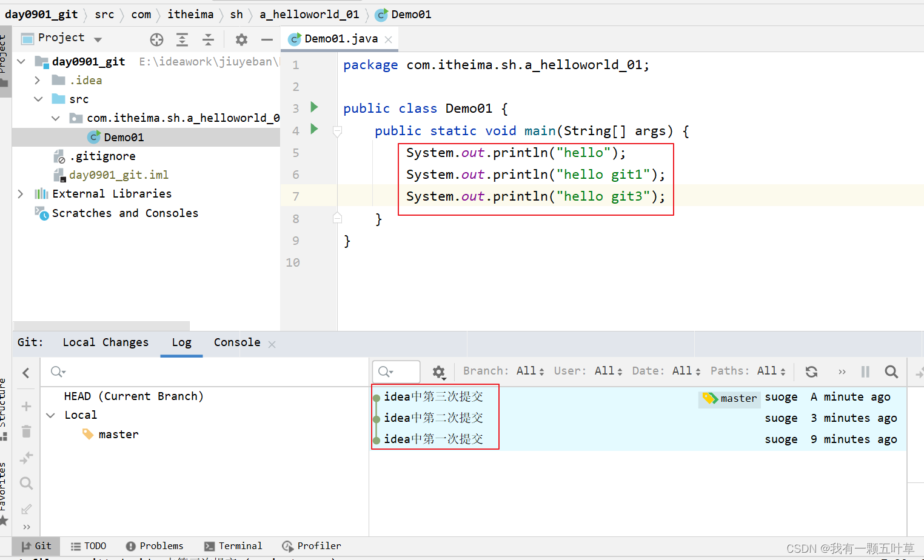The height and width of the screenshot is (560, 924).
Task: Select the Demo01.java editor tab
Action: (341, 39)
